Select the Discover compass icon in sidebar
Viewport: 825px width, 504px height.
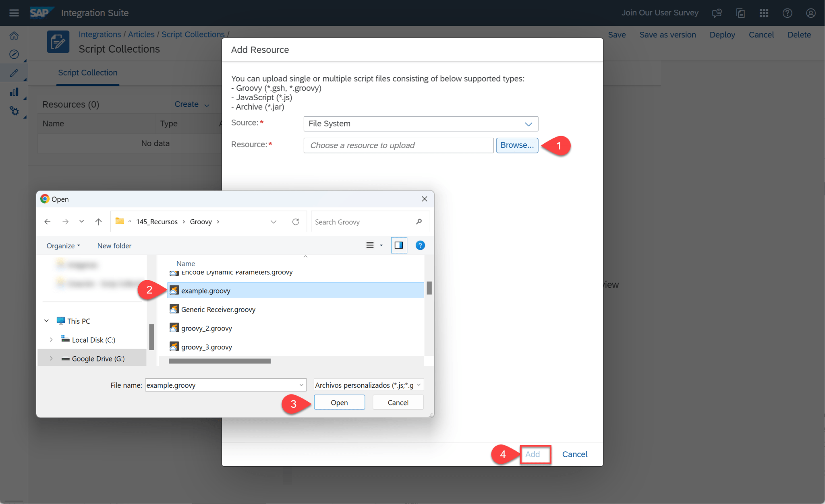[14, 54]
